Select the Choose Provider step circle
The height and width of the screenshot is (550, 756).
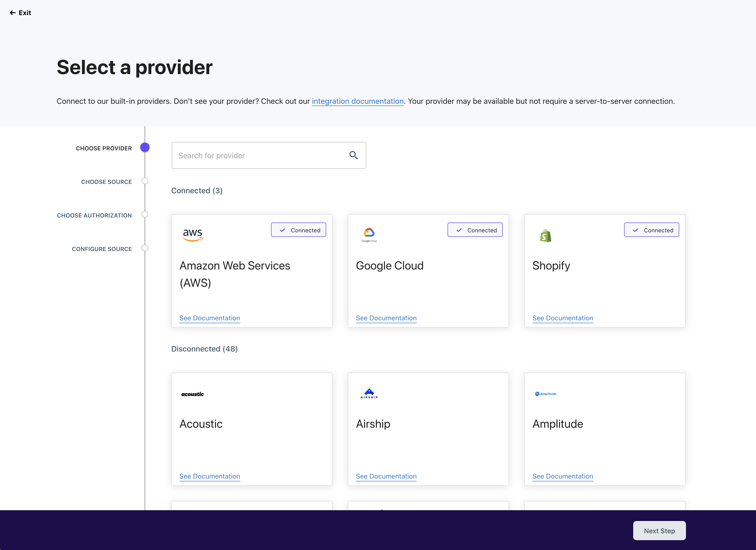[145, 147]
